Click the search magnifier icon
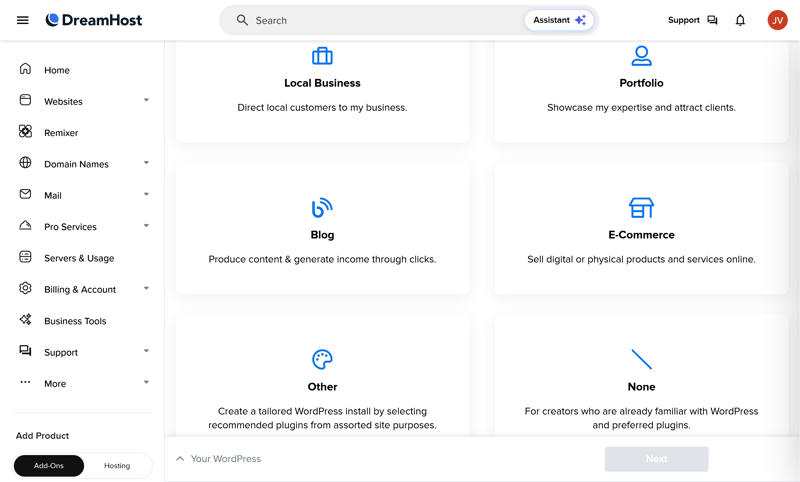The width and height of the screenshot is (800, 482). (242, 20)
